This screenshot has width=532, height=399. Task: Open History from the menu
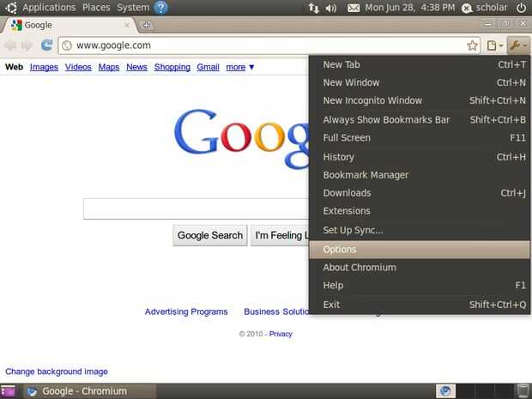(x=420, y=157)
